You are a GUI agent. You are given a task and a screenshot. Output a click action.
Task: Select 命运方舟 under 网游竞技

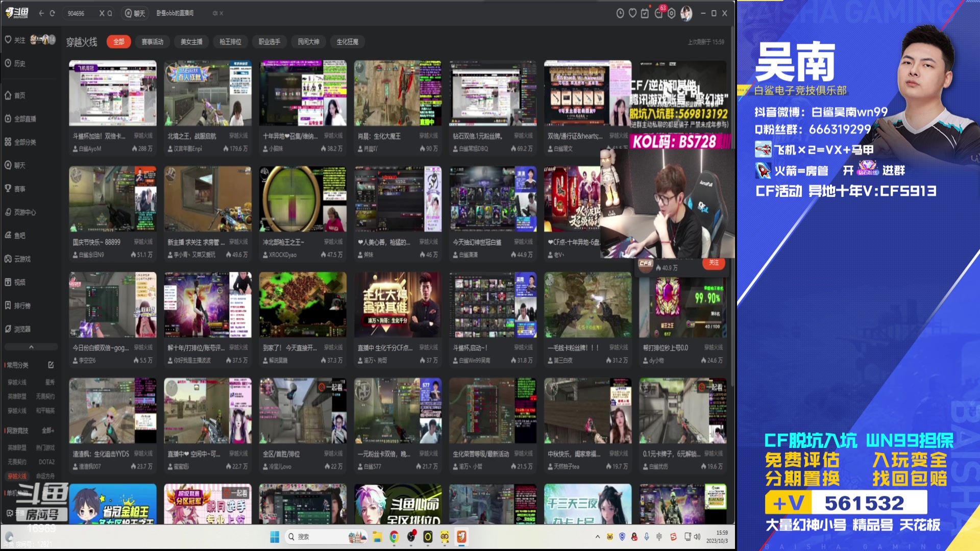point(45,476)
